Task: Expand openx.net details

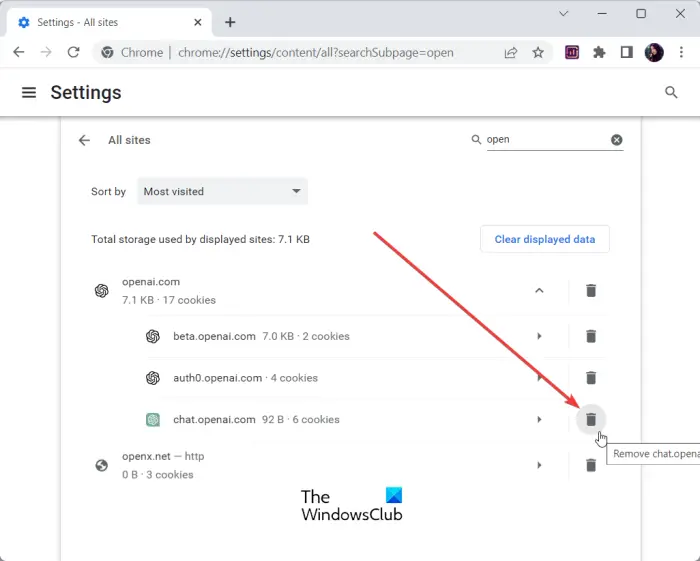Action: pos(539,465)
